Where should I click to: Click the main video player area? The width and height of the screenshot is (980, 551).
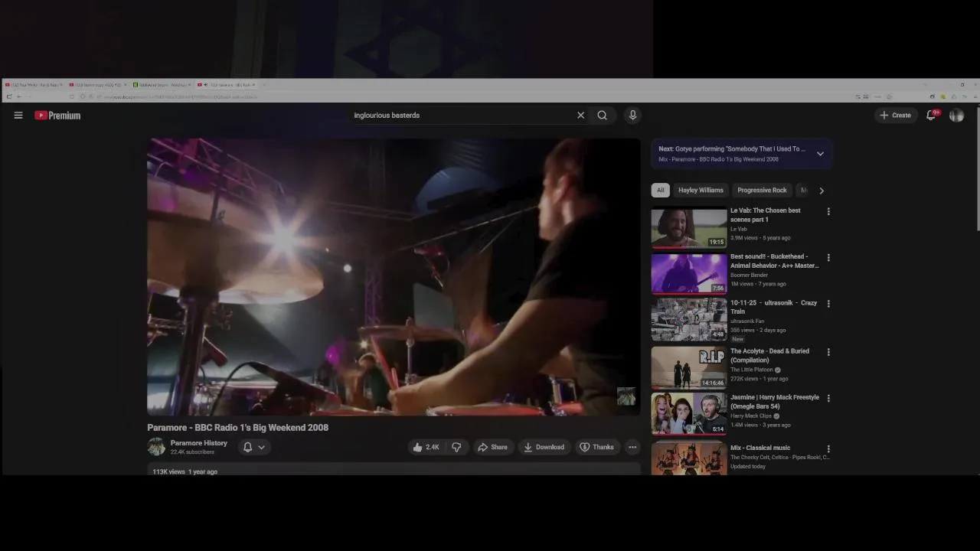[x=394, y=277]
